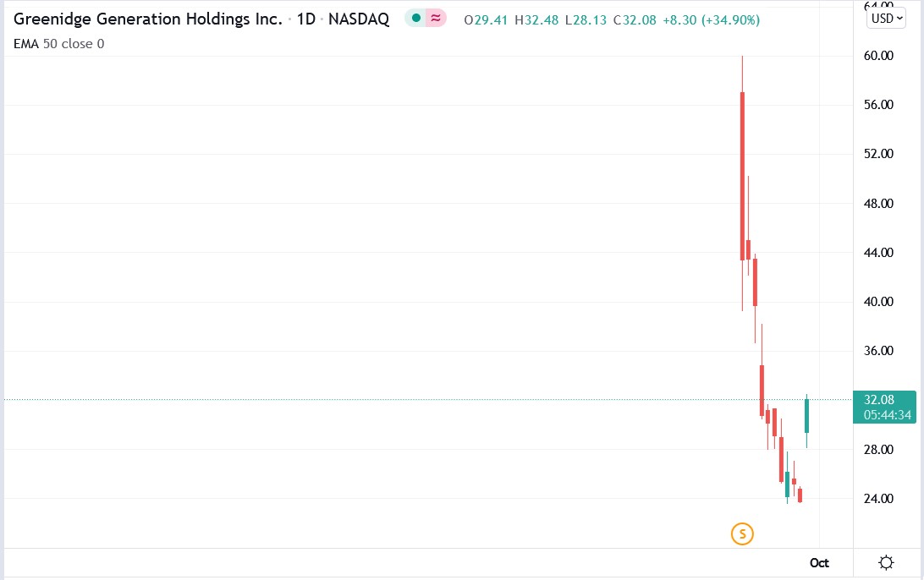Click the pink delayed-data approximation icon
The width and height of the screenshot is (924, 580).
436,19
